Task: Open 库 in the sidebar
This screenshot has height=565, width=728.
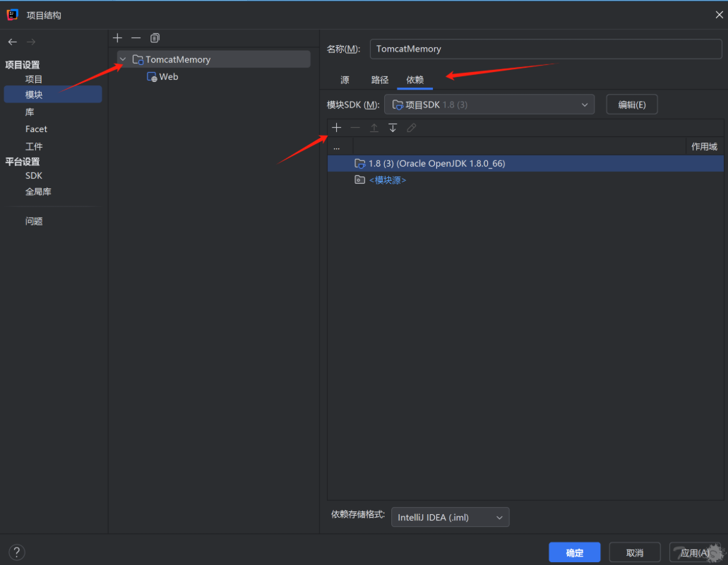Action: pos(30,112)
